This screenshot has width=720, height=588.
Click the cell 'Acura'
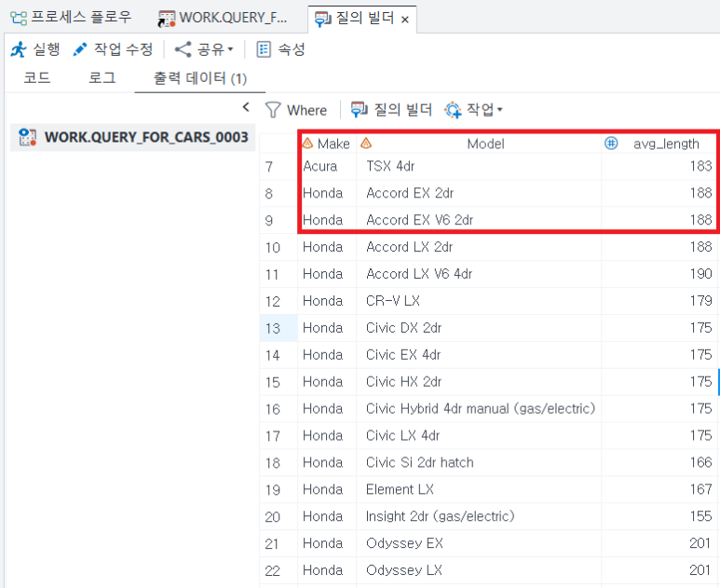click(327, 166)
